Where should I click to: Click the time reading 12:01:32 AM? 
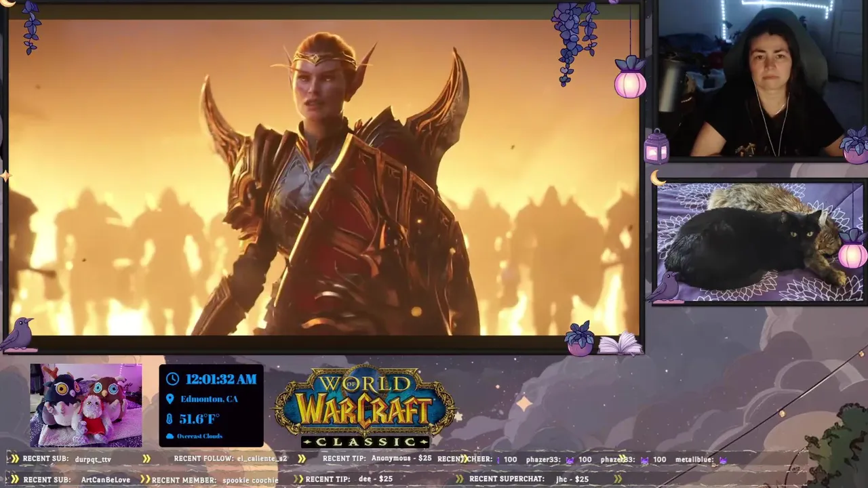(221, 380)
